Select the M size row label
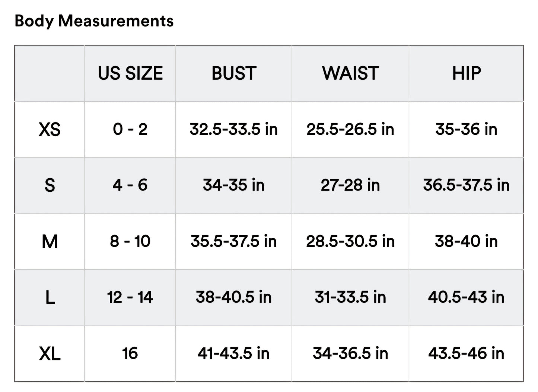The height and width of the screenshot is (392, 538). [50, 242]
